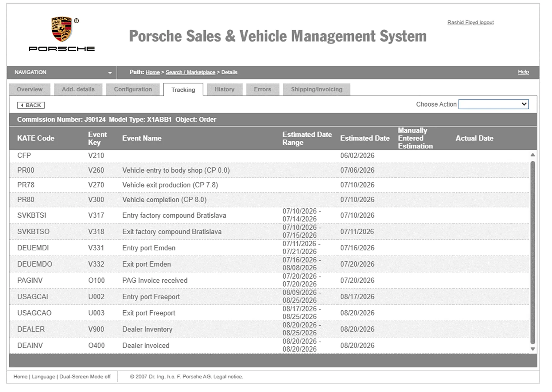The height and width of the screenshot is (392, 552).
Task: Click the vertical scrollbar thumb
Action: click(x=533, y=252)
